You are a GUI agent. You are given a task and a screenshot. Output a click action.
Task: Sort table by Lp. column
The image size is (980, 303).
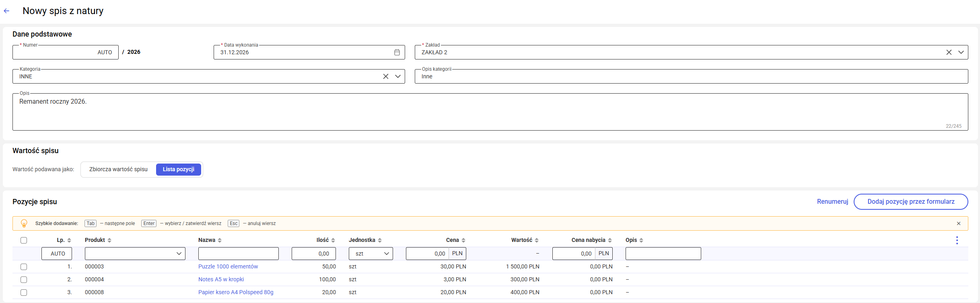click(x=69, y=240)
